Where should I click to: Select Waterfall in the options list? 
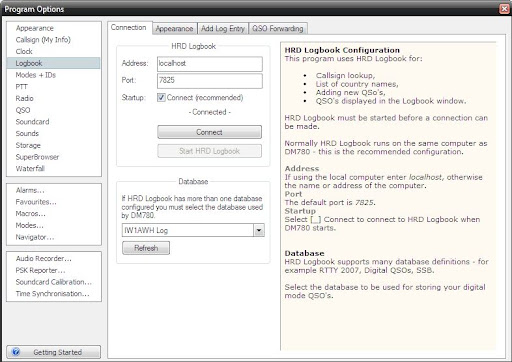(30, 168)
